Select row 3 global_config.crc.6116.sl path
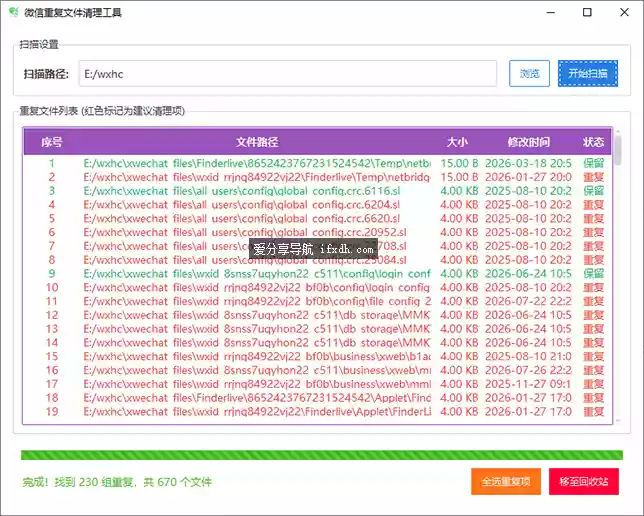644x516 pixels. [x=242, y=191]
